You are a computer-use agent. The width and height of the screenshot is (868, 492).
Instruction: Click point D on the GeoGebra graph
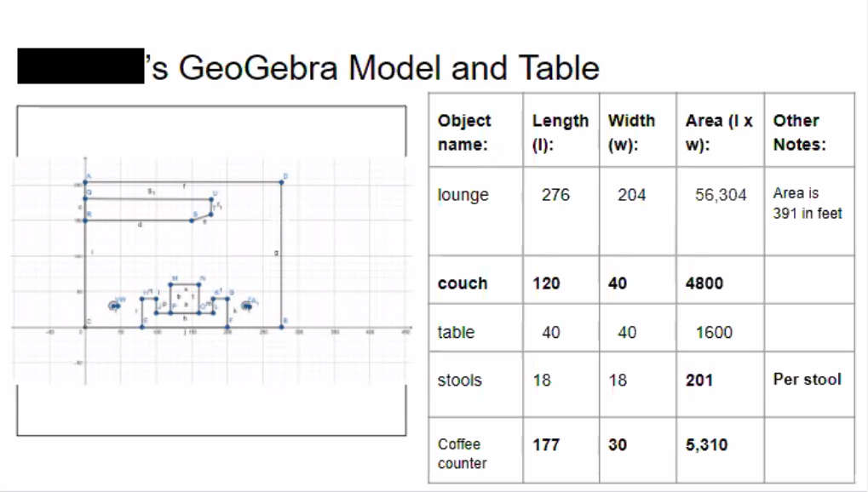pyautogui.click(x=281, y=181)
